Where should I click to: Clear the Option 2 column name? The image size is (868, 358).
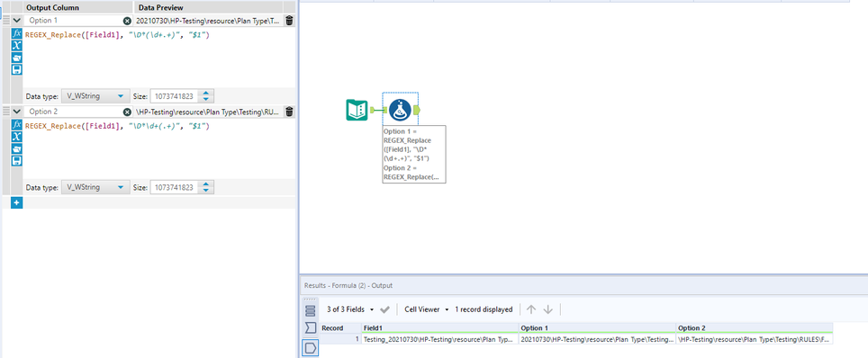pyautogui.click(x=127, y=112)
